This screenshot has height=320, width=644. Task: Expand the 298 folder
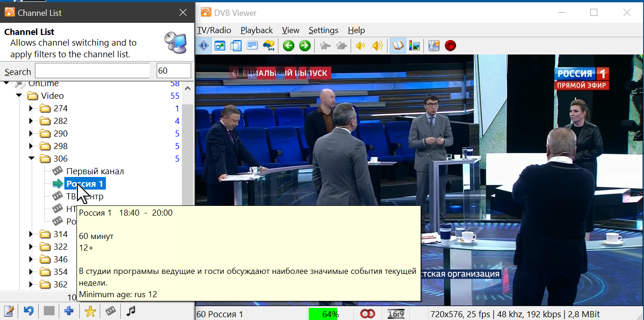[32, 146]
